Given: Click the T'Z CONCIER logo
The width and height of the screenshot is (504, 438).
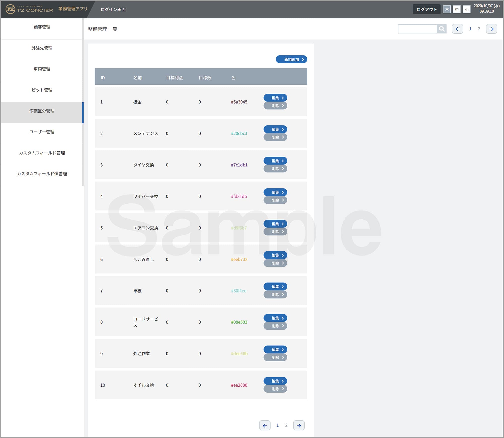Looking at the screenshot, I should [29, 9].
